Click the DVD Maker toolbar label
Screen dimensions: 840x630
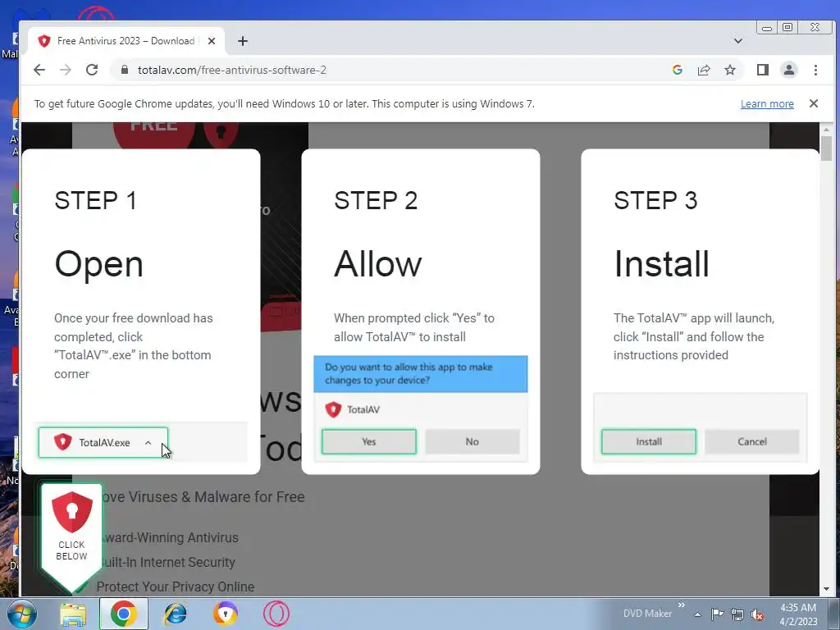click(647, 614)
